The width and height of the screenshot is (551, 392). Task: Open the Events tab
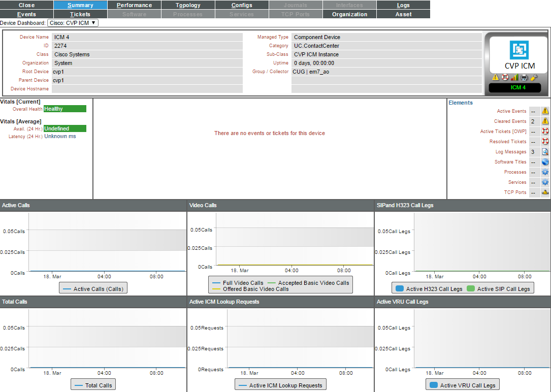[27, 14]
